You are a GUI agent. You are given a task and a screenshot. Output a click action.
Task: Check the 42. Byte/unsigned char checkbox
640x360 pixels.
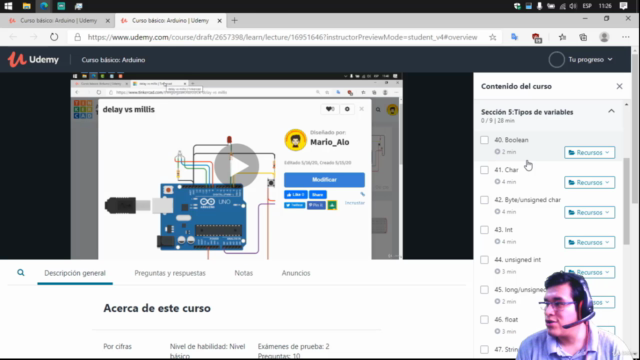point(484,200)
